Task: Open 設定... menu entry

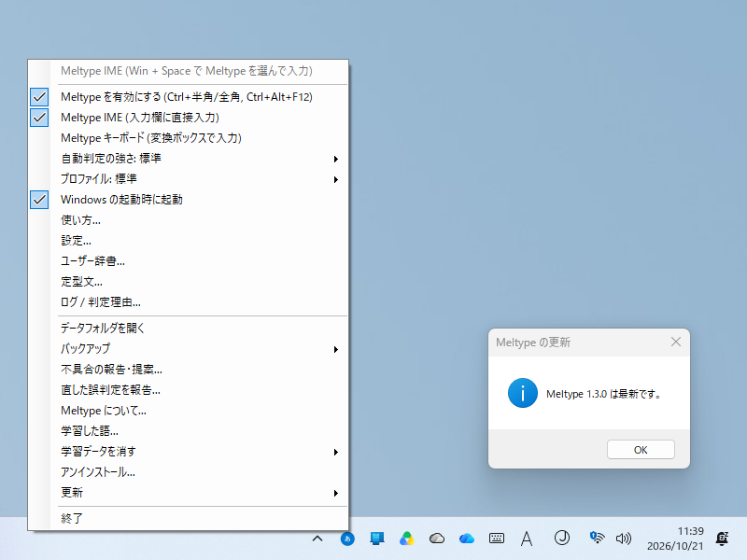Action: (189, 241)
